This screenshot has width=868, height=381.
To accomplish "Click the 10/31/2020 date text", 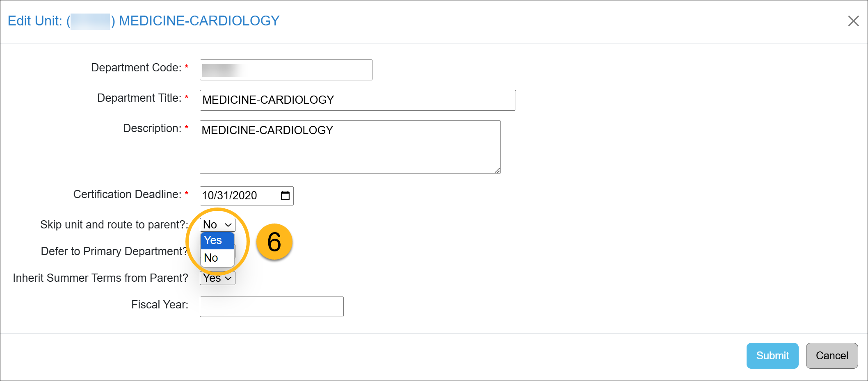I will [230, 196].
